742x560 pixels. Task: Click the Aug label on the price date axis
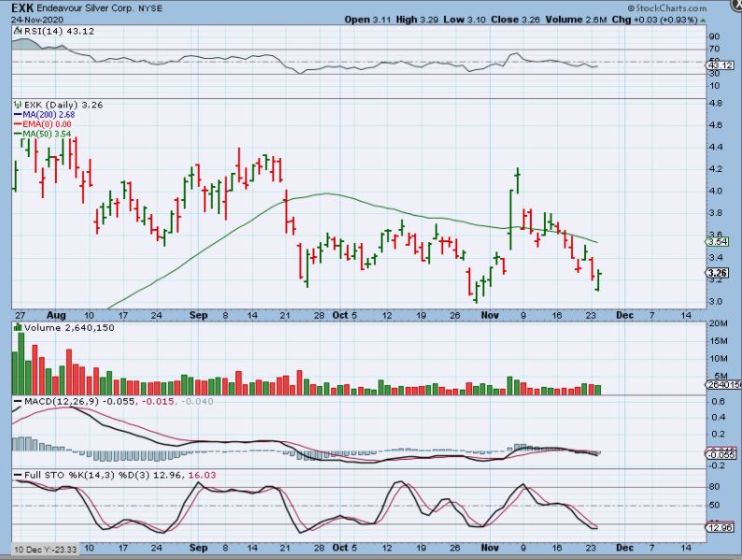tap(56, 315)
